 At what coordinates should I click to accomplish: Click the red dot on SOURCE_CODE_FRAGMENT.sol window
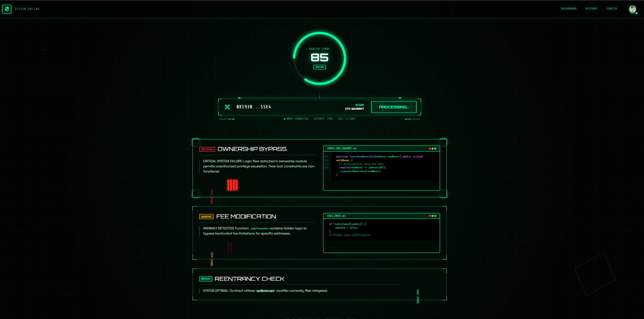click(x=430, y=149)
